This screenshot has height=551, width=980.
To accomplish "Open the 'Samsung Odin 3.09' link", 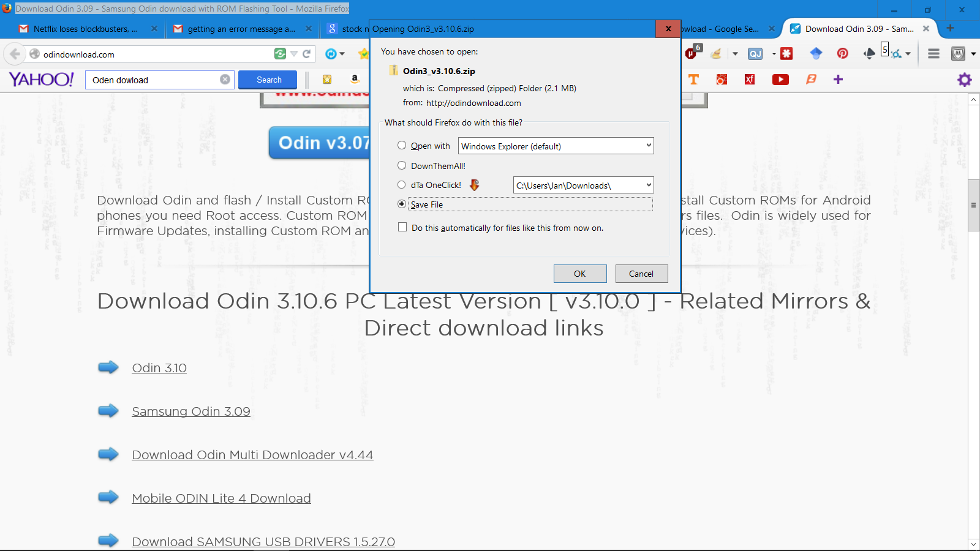I will (190, 411).
